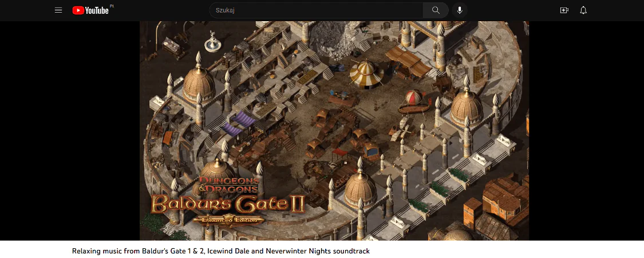This screenshot has width=644, height=258.
Task: Click the purple awning in the video frame
Action: (238, 123)
